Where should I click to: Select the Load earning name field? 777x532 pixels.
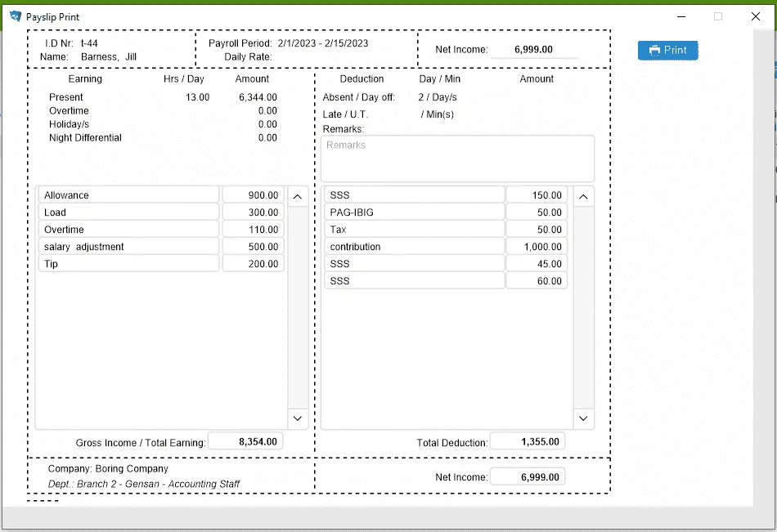129,212
